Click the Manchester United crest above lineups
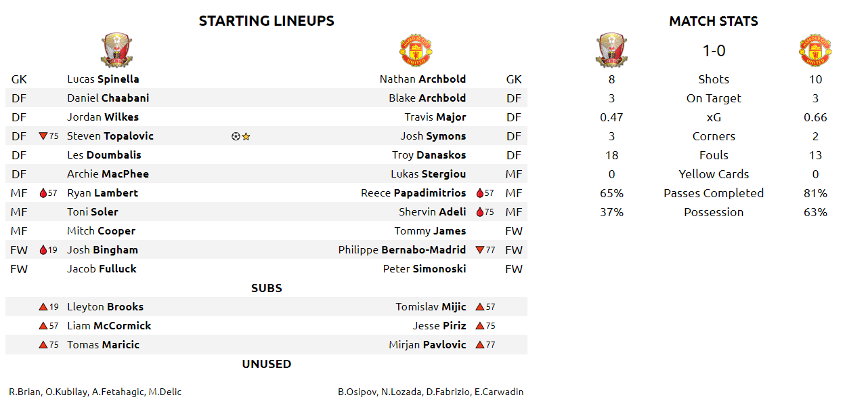This screenshot has width=868, height=410. click(416, 50)
